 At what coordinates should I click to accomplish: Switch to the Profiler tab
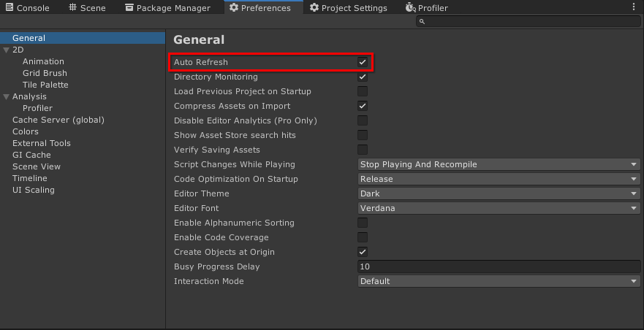(427, 7)
